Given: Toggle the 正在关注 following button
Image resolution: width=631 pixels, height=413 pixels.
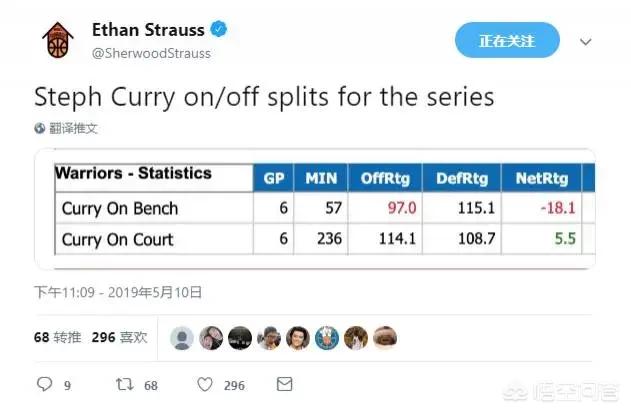Looking at the screenshot, I should (x=507, y=40).
